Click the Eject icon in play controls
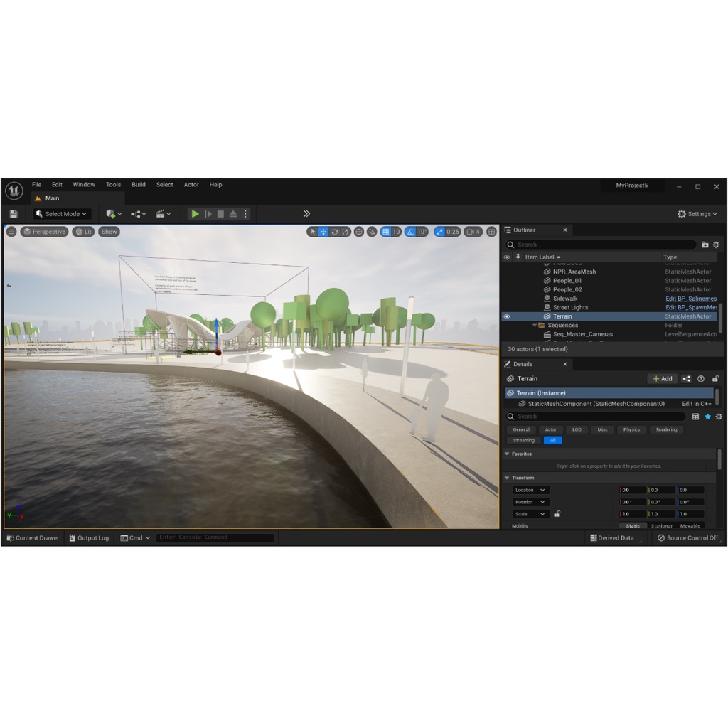The height and width of the screenshot is (728, 728). [x=232, y=214]
